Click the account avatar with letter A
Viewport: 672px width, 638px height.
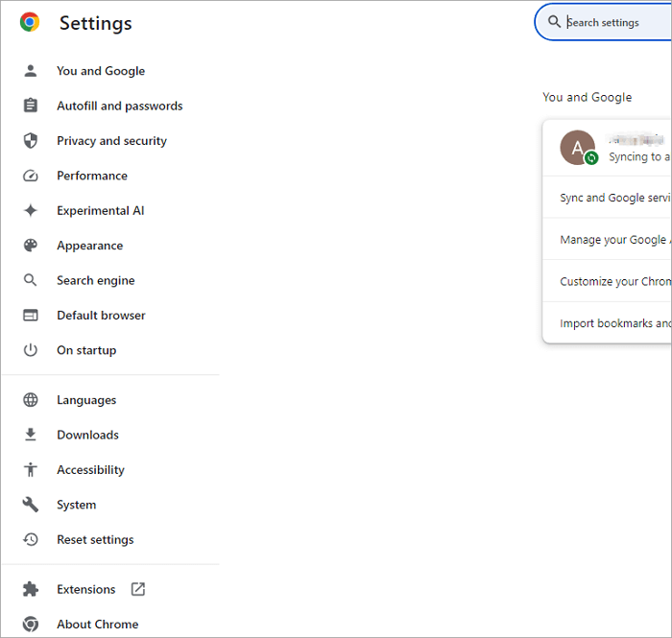click(577, 148)
